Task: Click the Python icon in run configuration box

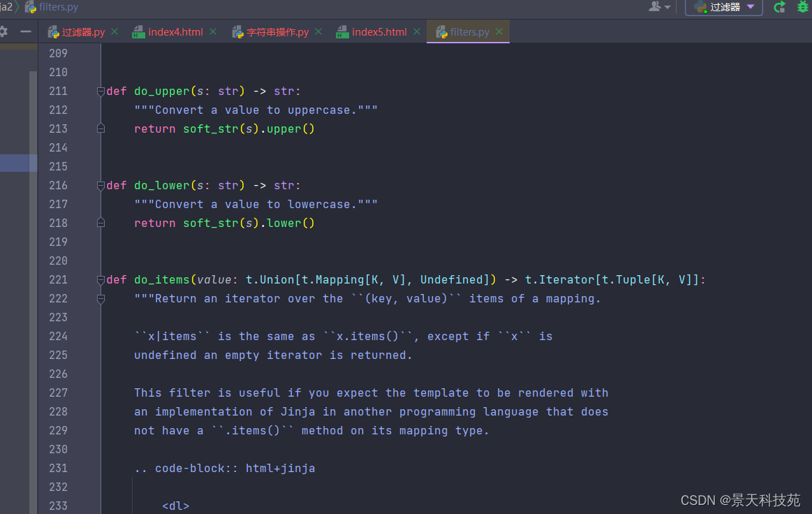Action: pyautogui.click(x=701, y=7)
